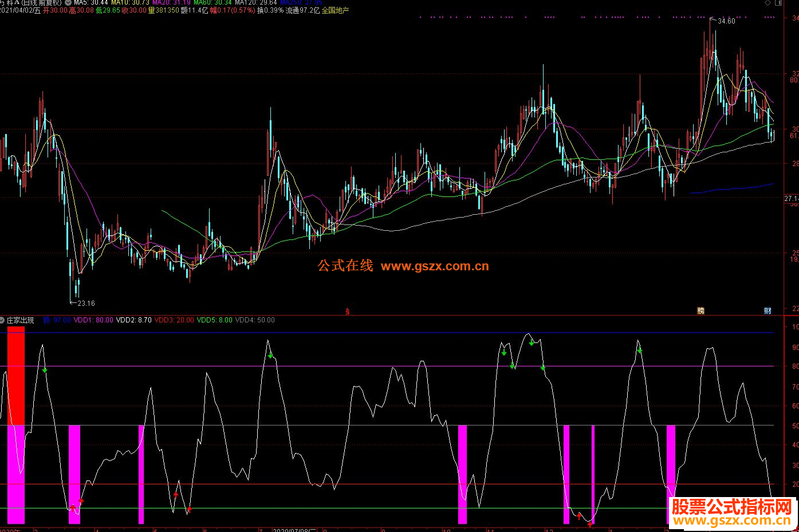
Task: Click the VDD4: 50.00 value label
Action: (x=255, y=320)
